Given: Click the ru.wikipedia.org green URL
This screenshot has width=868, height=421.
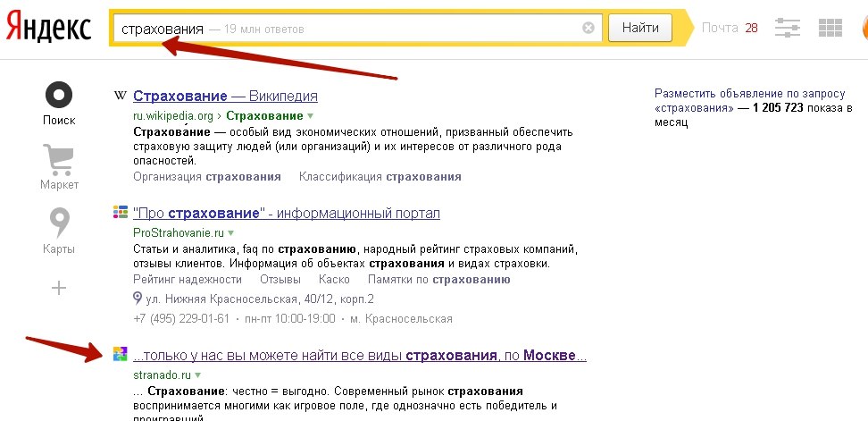Looking at the screenshot, I should pyautogui.click(x=173, y=116).
